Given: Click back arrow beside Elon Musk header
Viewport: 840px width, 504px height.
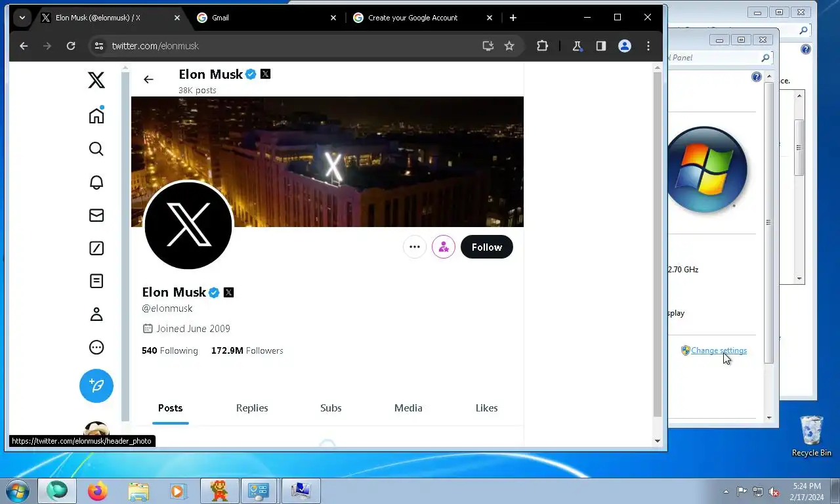Looking at the screenshot, I should [x=148, y=79].
